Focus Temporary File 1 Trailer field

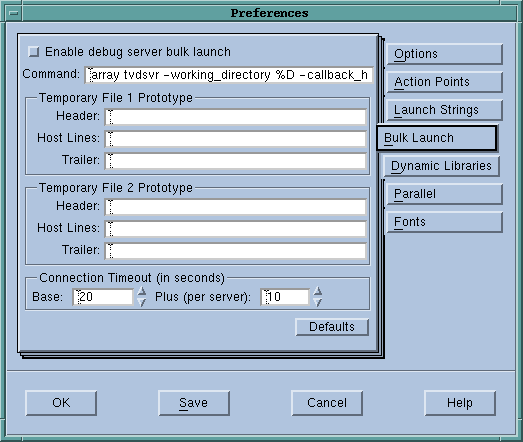tap(236, 161)
